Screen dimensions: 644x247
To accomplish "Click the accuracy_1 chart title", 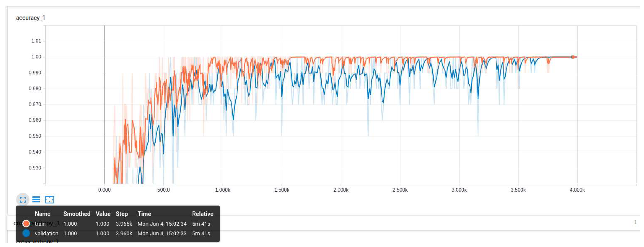I will (x=31, y=18).
